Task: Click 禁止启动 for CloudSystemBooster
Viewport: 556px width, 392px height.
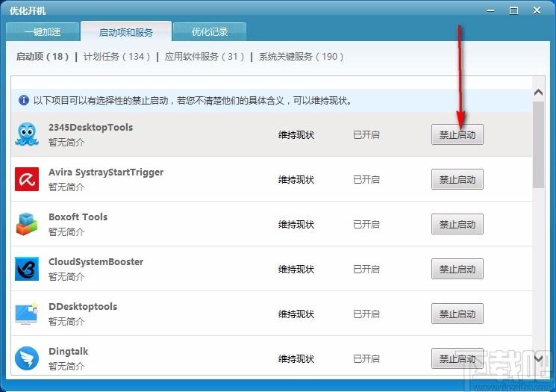Action: 457,269
